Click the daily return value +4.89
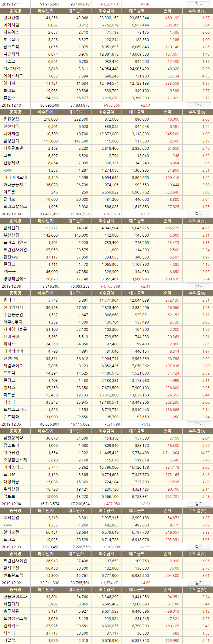The width and height of the screenshot is (213, 644). (145, 583)
